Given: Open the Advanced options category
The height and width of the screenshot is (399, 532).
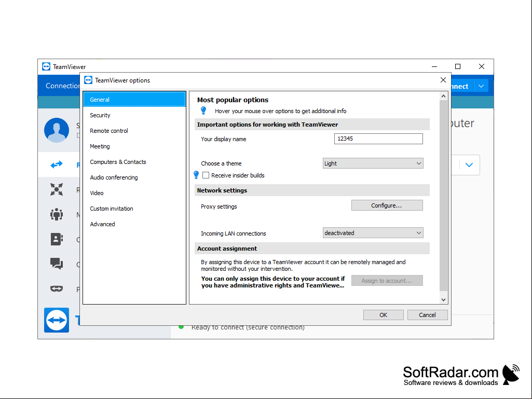Looking at the screenshot, I should 134,224.
